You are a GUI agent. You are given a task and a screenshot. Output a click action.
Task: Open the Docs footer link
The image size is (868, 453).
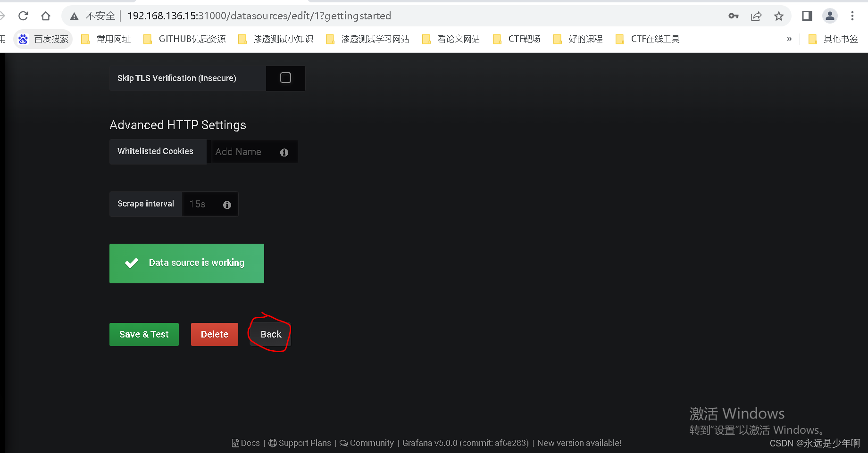(246, 443)
